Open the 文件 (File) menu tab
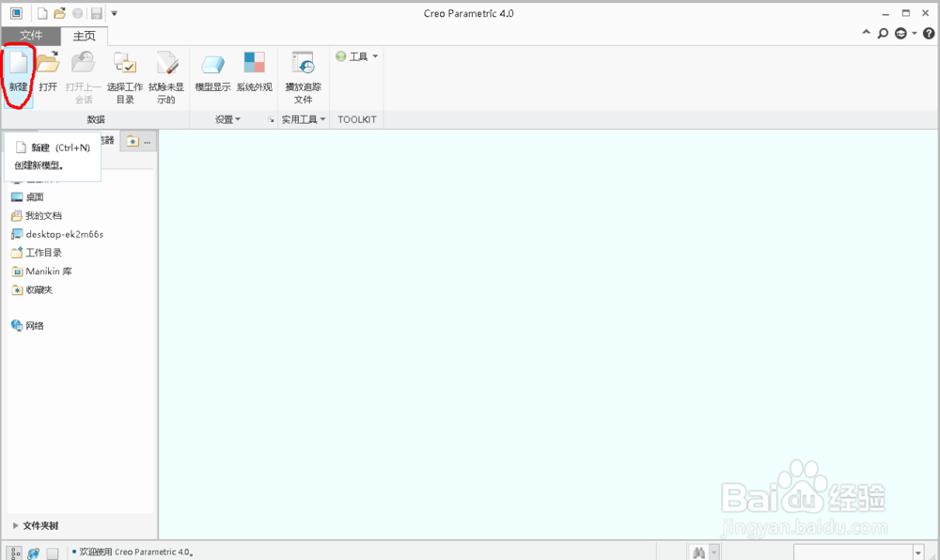940x560 pixels. 31,36
